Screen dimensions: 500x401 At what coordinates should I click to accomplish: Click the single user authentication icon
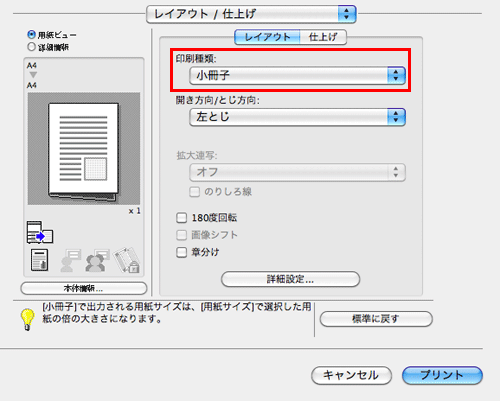tap(70, 260)
